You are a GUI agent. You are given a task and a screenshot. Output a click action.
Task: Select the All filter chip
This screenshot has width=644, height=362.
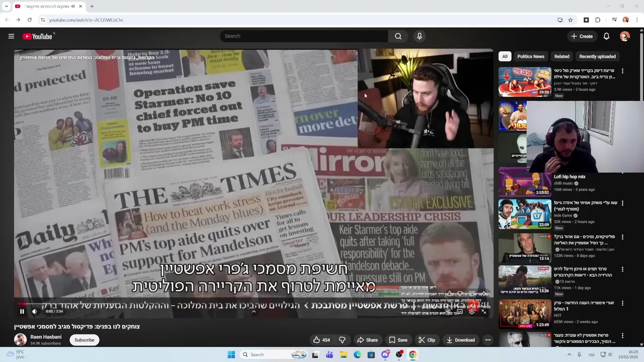pos(505,56)
